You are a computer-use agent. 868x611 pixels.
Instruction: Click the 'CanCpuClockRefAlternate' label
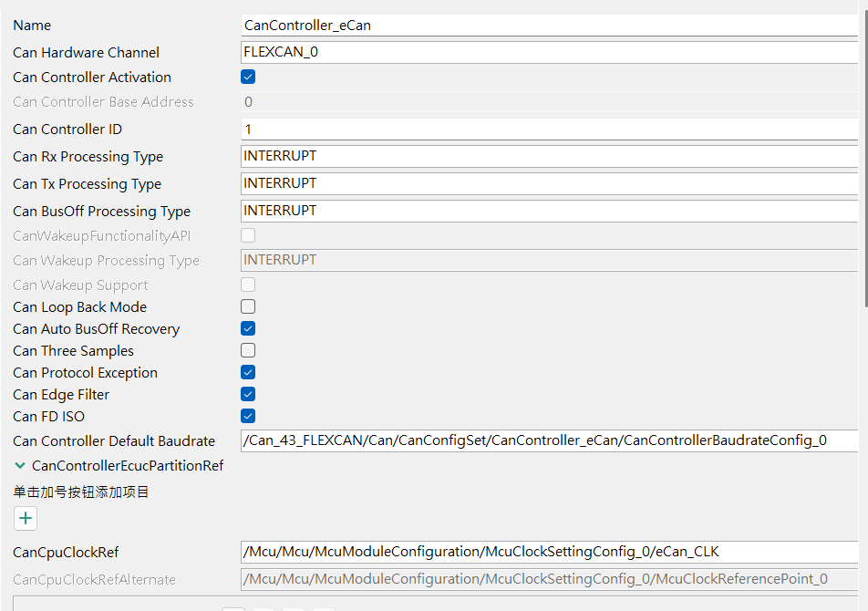click(94, 580)
